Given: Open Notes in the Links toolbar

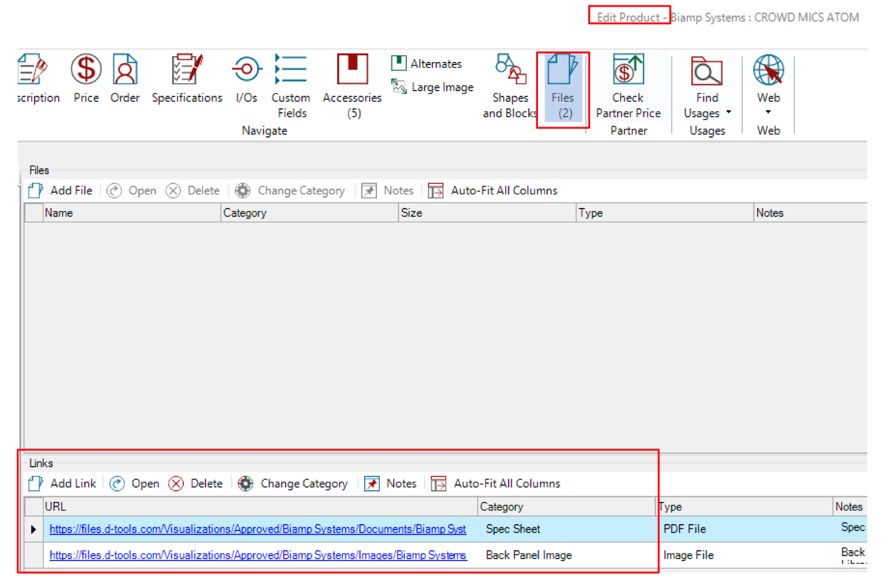Looking at the screenshot, I should click(x=391, y=483).
